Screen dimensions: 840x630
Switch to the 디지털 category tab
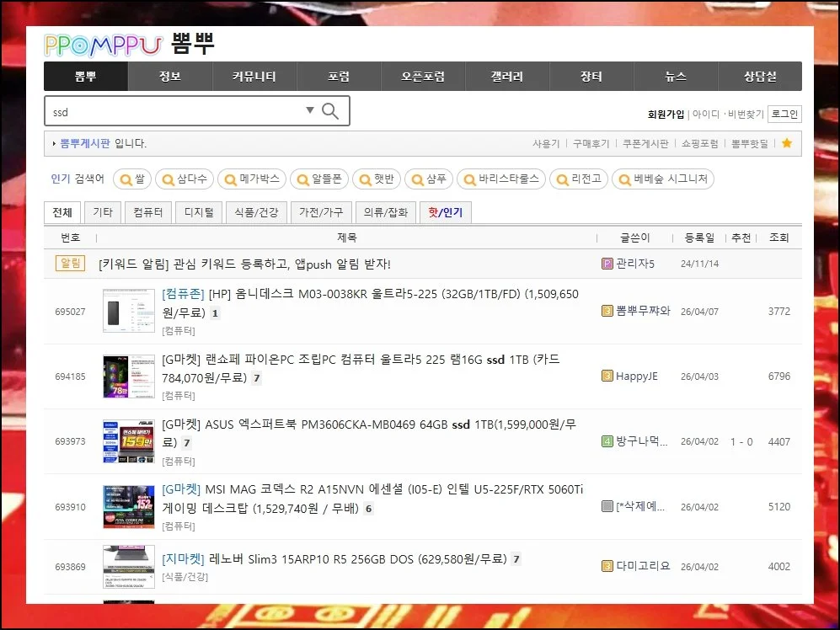pyautogui.click(x=198, y=212)
